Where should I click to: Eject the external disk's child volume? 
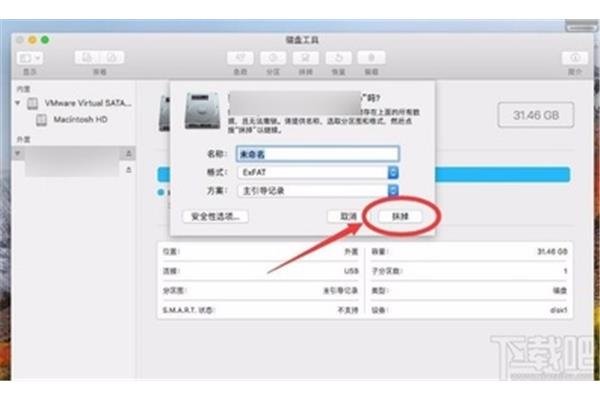tap(129, 169)
